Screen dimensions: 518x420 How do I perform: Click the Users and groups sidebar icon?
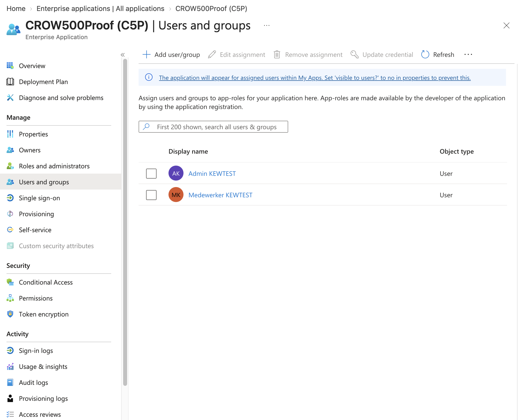point(10,182)
